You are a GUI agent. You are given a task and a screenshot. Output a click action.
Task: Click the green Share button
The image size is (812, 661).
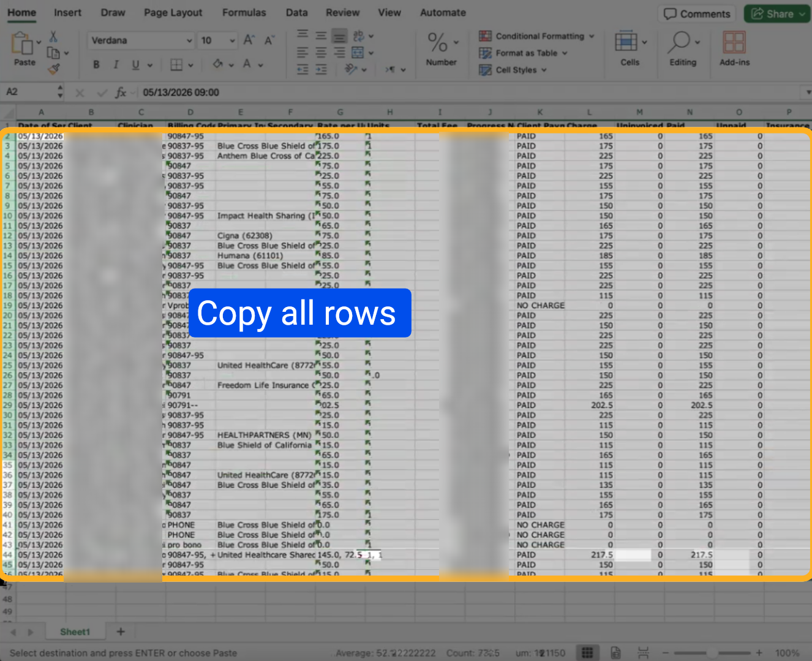tap(778, 13)
